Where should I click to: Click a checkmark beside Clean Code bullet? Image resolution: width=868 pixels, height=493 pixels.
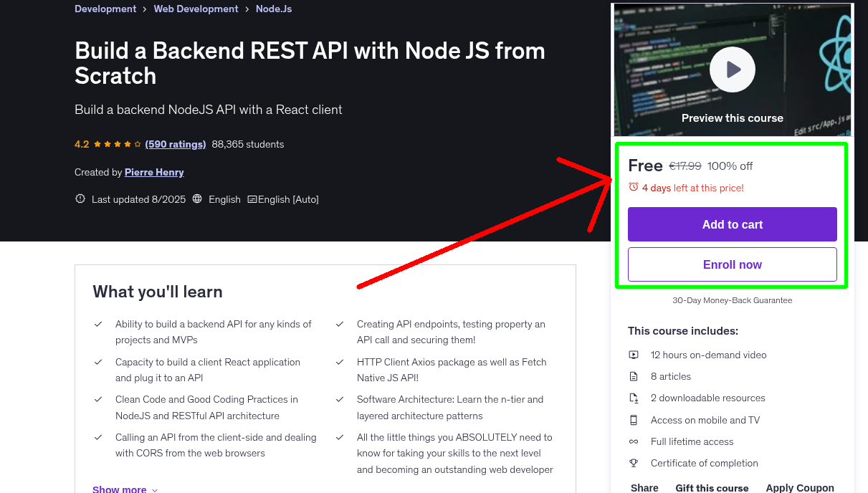point(98,398)
